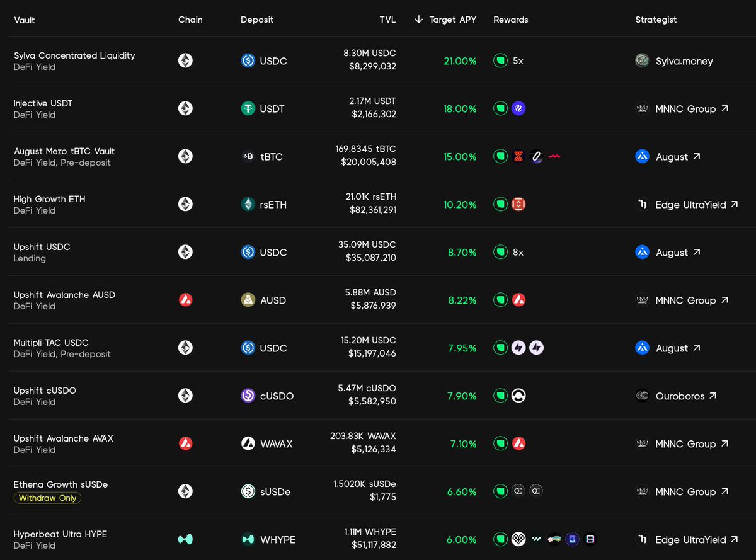Click the WHYPE token icon
Viewport: 756px width, 560px height.
pyautogui.click(x=248, y=539)
